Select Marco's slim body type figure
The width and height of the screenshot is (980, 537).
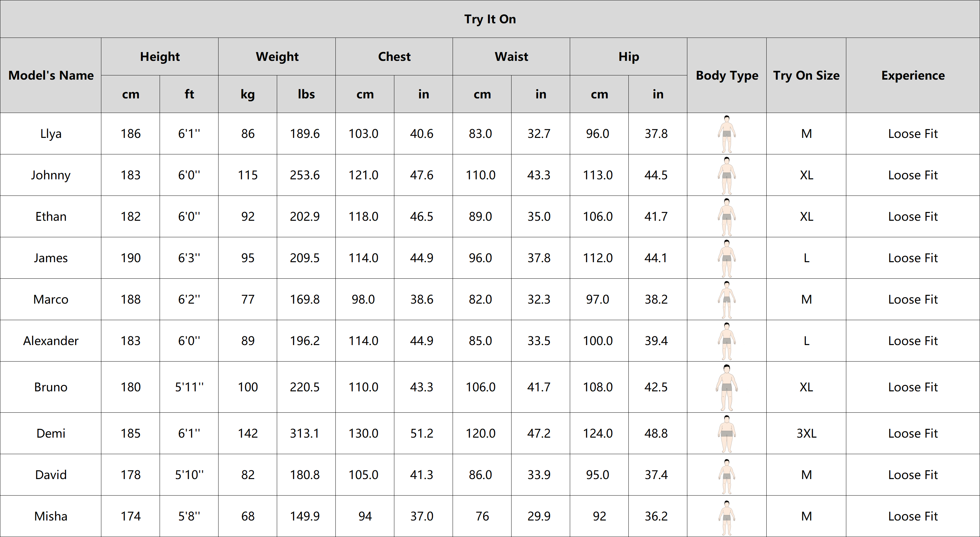pos(727,300)
